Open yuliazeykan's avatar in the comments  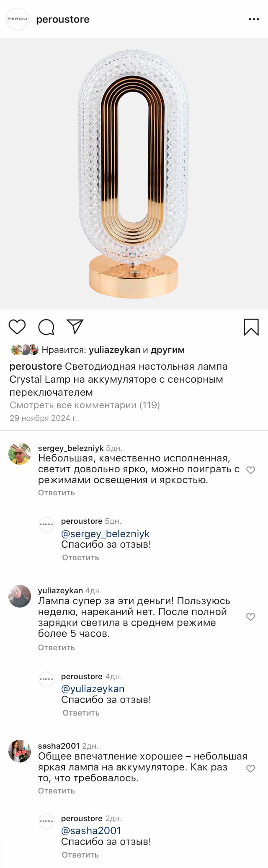click(20, 596)
